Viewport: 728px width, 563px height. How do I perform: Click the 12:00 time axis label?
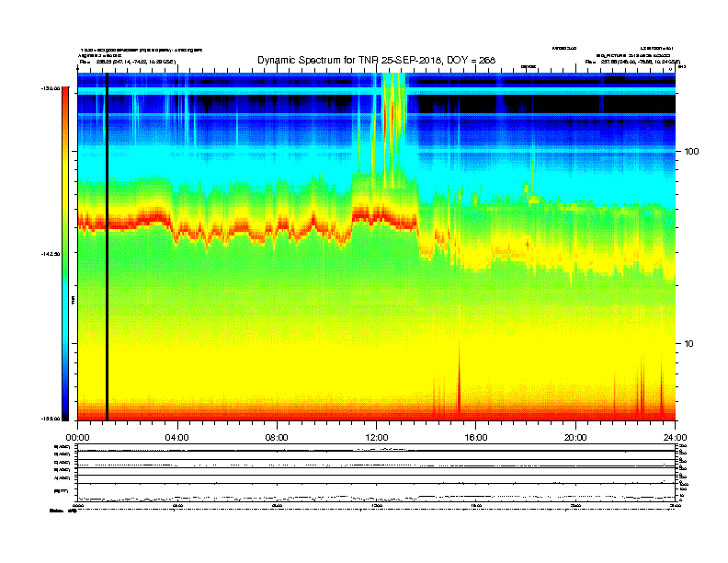pyautogui.click(x=377, y=438)
